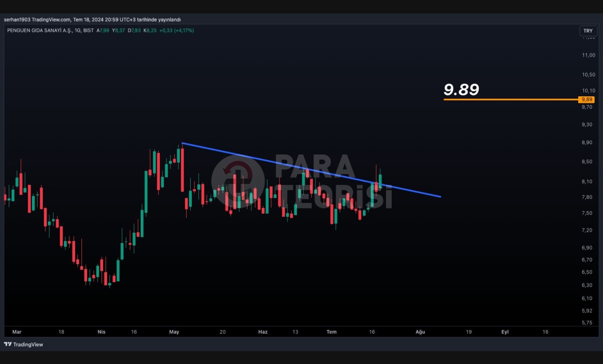Click the orange 9,89 price axis tag

point(587,99)
